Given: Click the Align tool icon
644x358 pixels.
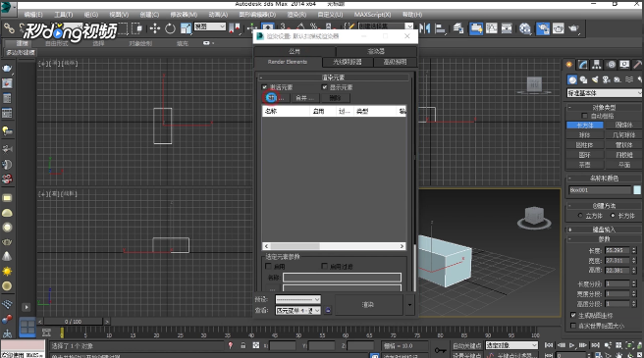Looking at the screenshot, I should [440, 28].
